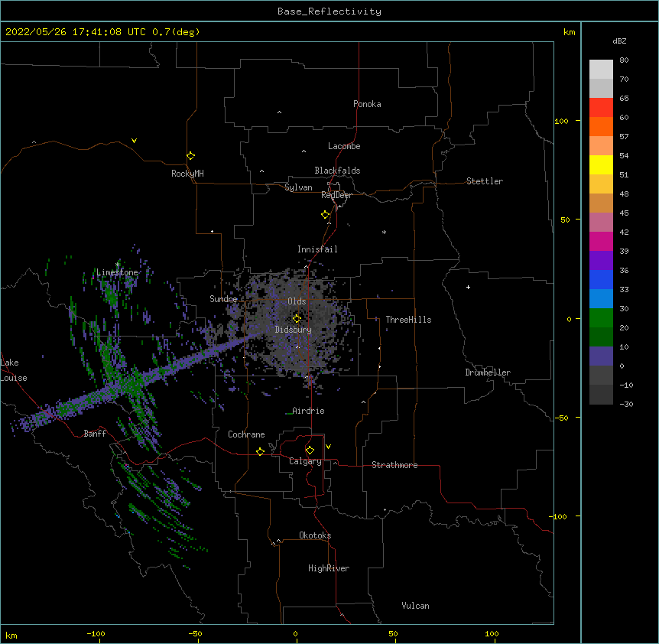Click the yellow marker east of Cochrane
This screenshot has width=659, height=644.
point(260,451)
